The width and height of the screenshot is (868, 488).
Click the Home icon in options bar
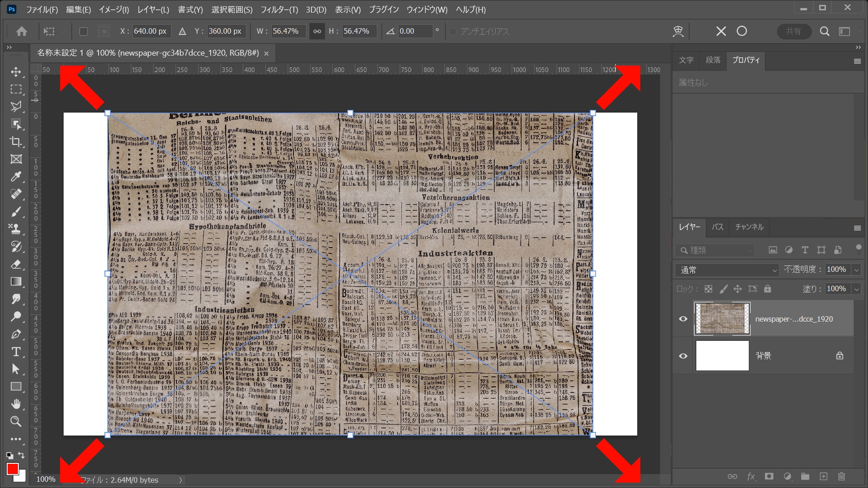[x=22, y=31]
